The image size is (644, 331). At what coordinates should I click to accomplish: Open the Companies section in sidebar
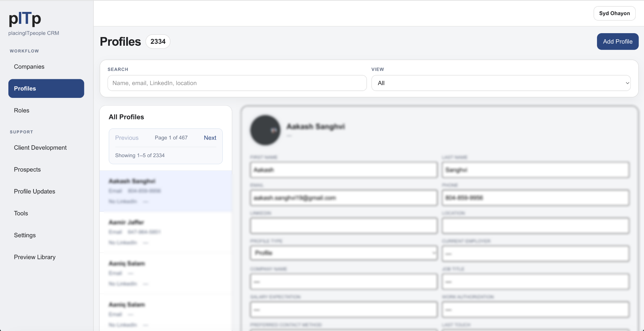pyautogui.click(x=46, y=67)
